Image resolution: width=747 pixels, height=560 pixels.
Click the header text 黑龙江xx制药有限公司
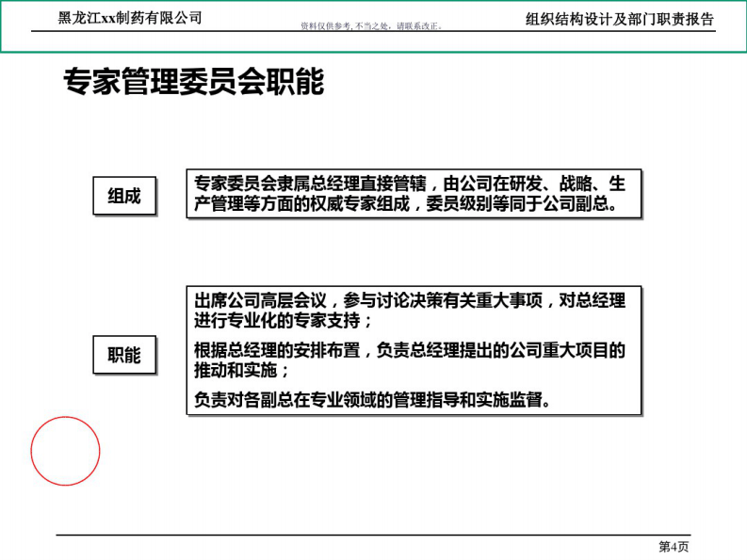tap(130, 18)
